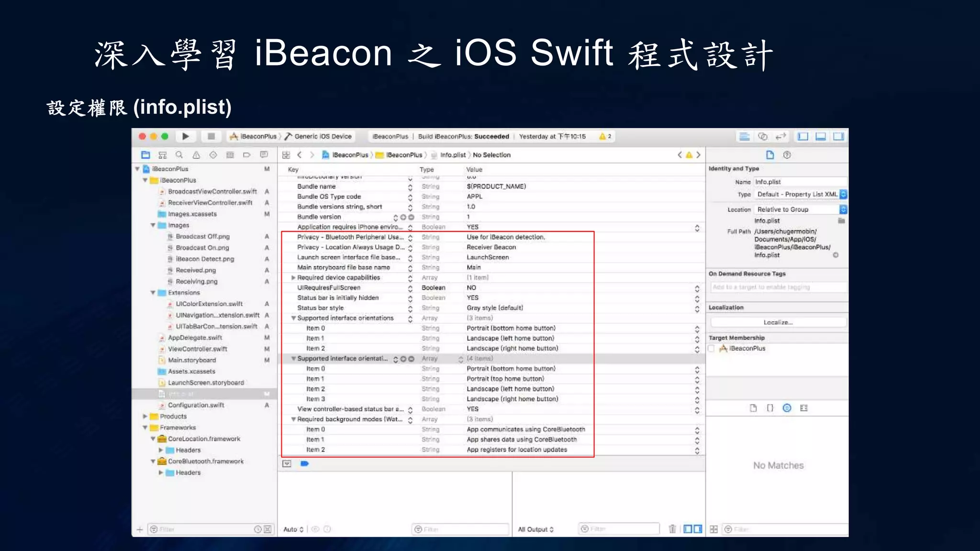Open the Find navigator magnifier icon
Image resolution: width=980 pixels, height=551 pixels.
(179, 155)
